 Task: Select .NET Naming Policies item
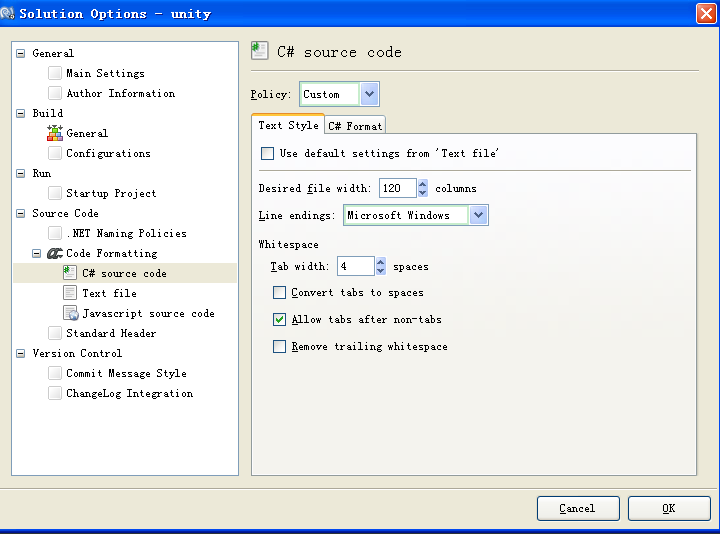[x=126, y=233]
